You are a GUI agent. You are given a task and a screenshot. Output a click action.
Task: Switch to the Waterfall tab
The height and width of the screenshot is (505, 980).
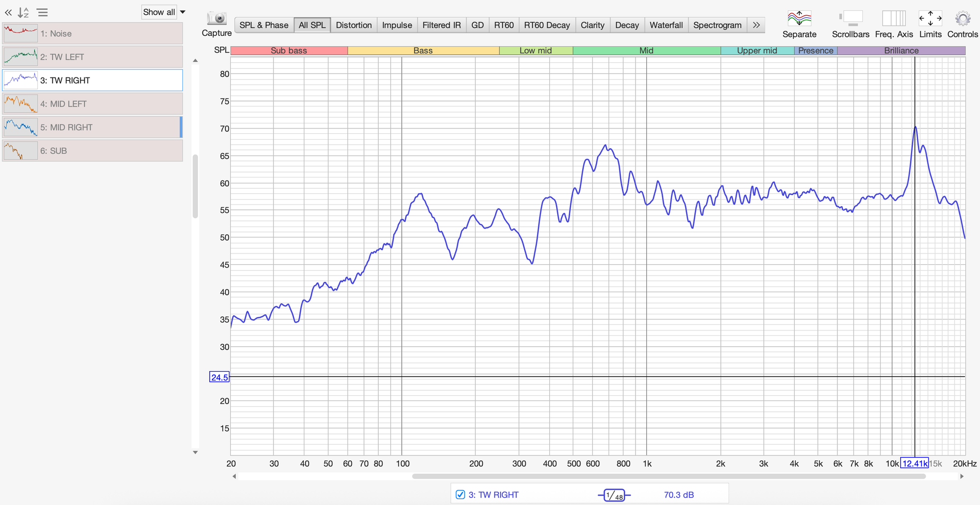(666, 25)
